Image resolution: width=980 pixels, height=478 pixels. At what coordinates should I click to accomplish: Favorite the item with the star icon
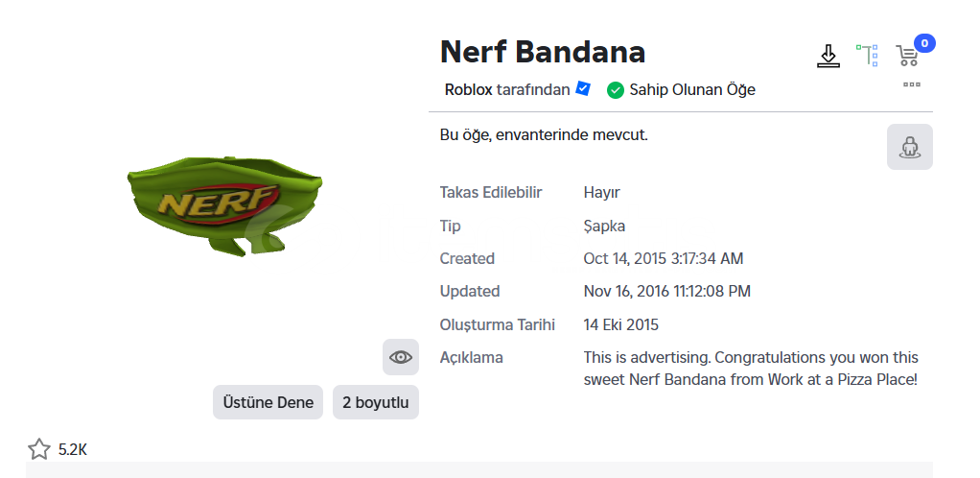(38, 449)
